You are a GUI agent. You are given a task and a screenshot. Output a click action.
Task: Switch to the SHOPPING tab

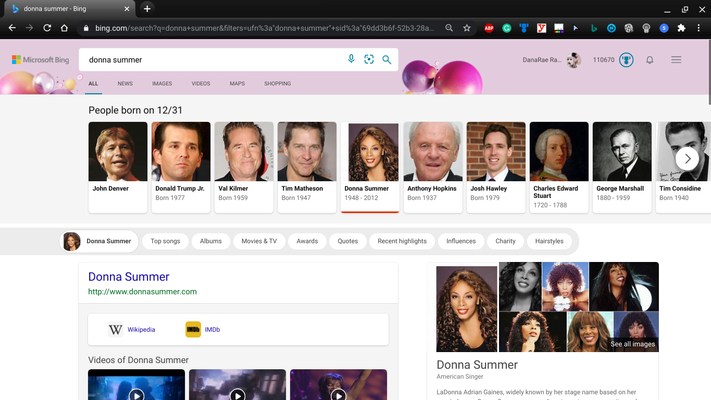coord(278,83)
